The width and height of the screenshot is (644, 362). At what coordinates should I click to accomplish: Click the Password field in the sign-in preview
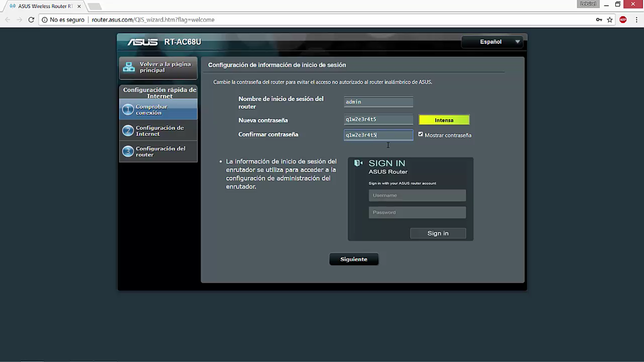[x=417, y=212]
